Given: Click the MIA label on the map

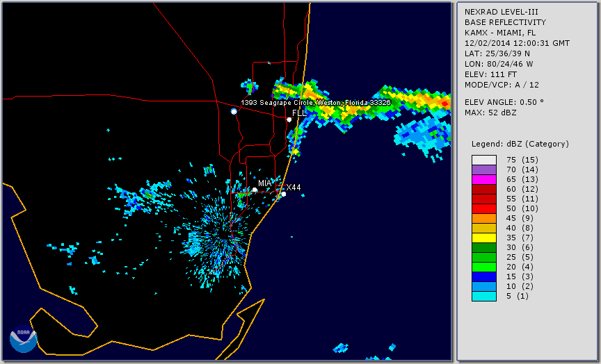Looking at the screenshot, I should pyautogui.click(x=265, y=183).
